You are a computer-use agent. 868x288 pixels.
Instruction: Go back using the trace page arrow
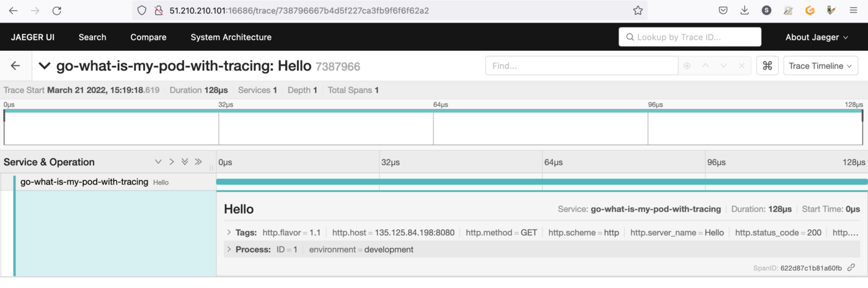(15, 66)
